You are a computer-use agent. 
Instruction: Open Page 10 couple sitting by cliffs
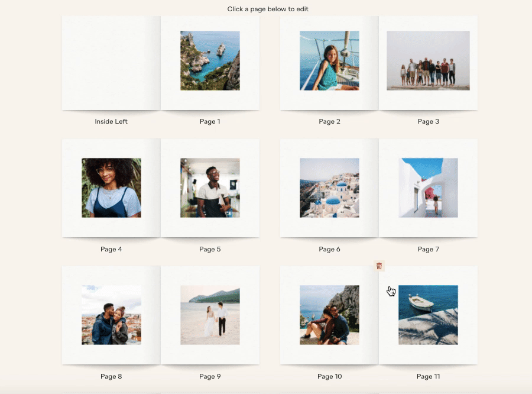point(329,315)
